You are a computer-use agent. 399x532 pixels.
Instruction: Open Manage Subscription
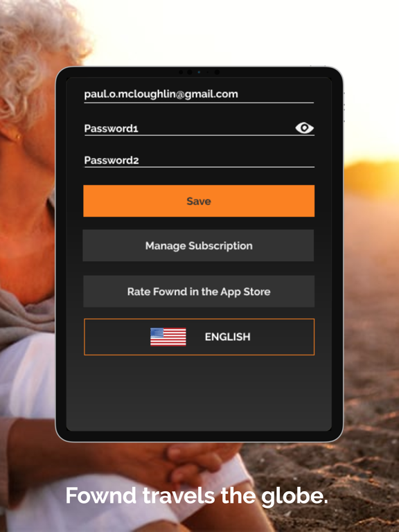[x=199, y=245]
